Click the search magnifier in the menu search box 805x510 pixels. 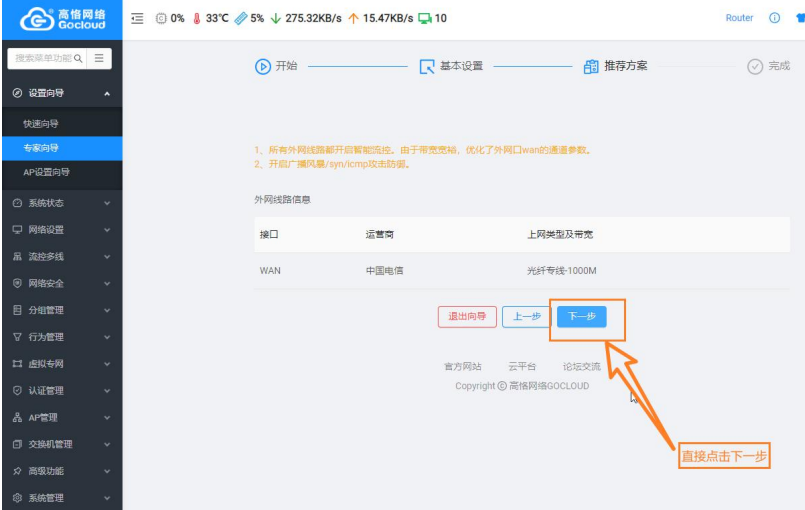point(79,59)
